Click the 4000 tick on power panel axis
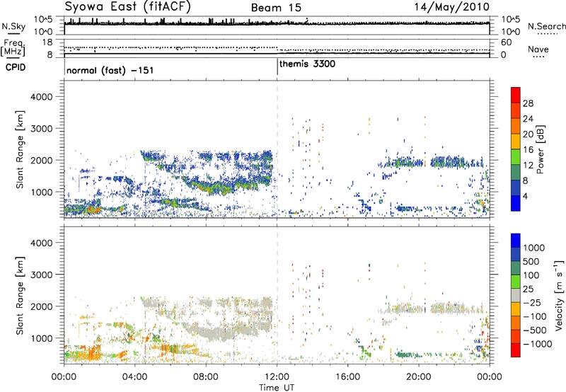Screen dimensions: 566x392 (41, 97)
